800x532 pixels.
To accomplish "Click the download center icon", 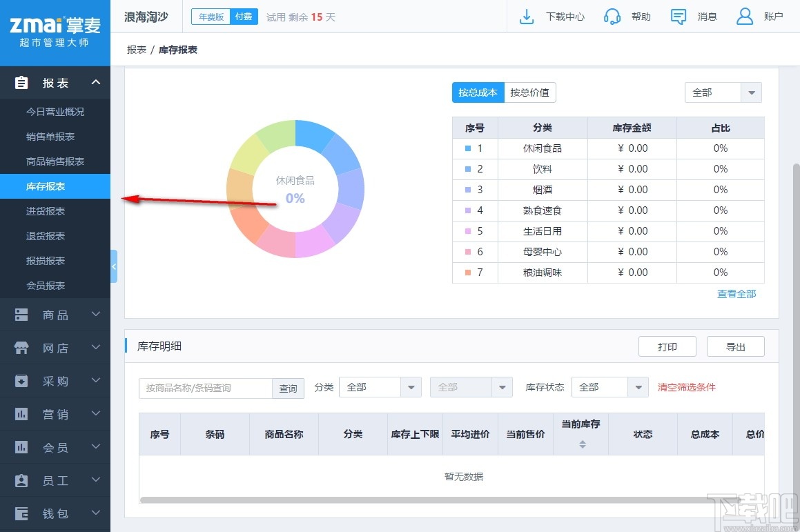I will click(x=527, y=17).
